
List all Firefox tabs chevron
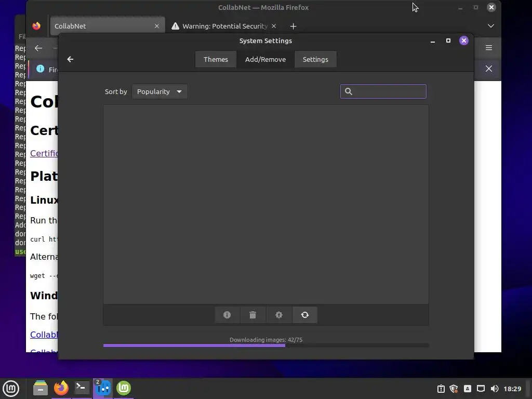click(x=490, y=26)
